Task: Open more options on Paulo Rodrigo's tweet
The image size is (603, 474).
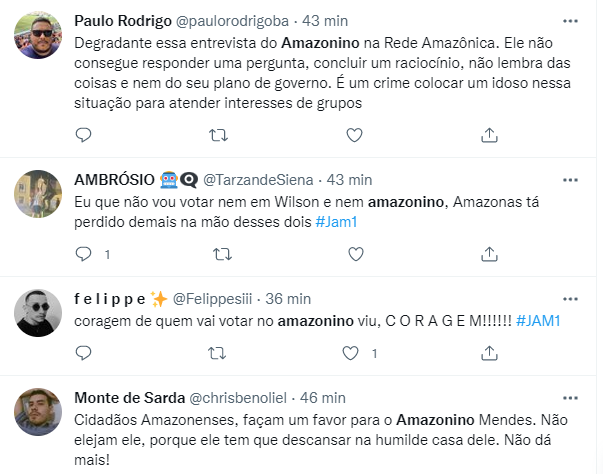Action: (x=570, y=20)
